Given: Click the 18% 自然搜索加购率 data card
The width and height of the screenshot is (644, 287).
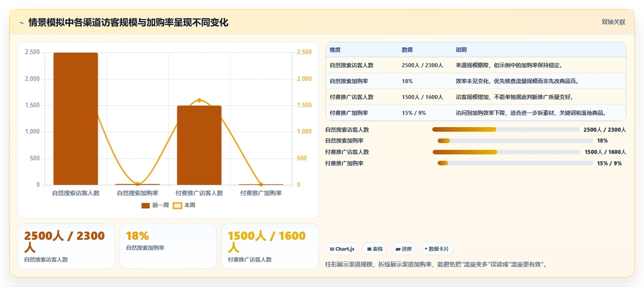Looking at the screenshot, I should (168, 246).
